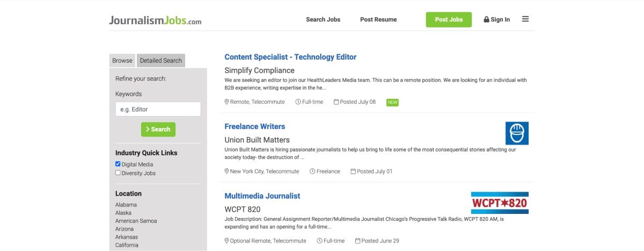Screen dimensions: 644x251
Task: Click into the Keywords input field
Action: tap(158, 109)
